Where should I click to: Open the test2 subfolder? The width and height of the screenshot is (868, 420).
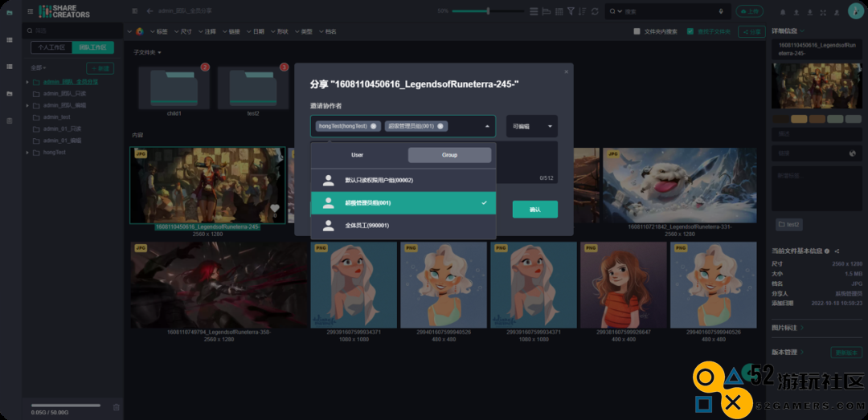tap(253, 88)
